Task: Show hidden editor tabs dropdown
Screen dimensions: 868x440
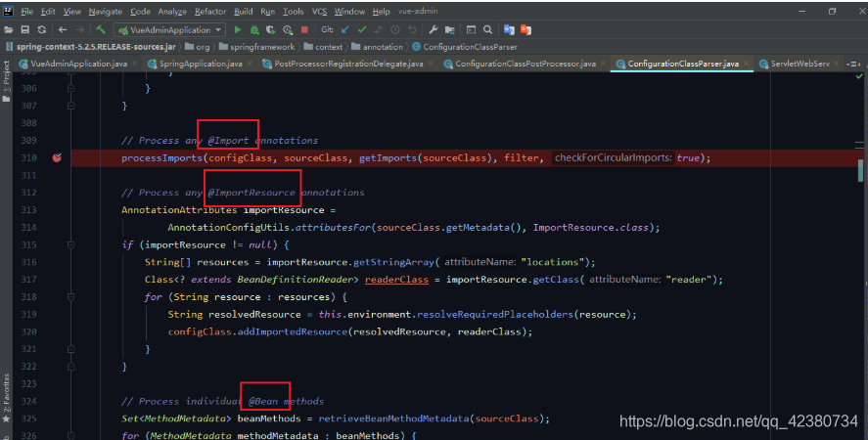Action: pos(853,65)
